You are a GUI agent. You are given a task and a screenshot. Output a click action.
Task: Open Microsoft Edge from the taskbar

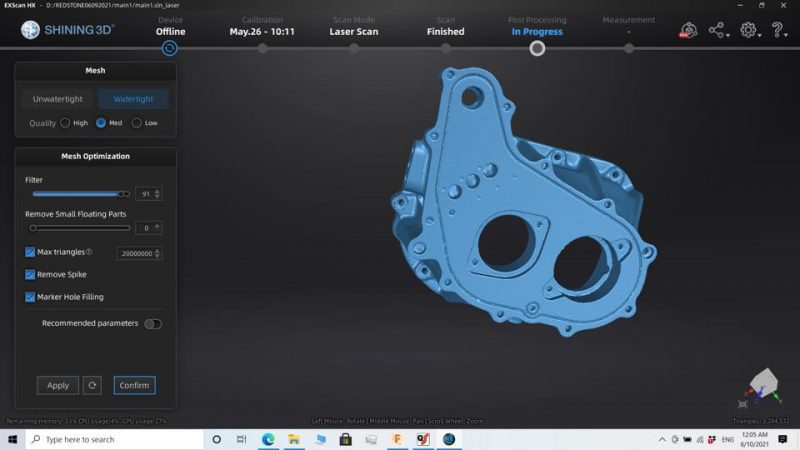coord(268,439)
